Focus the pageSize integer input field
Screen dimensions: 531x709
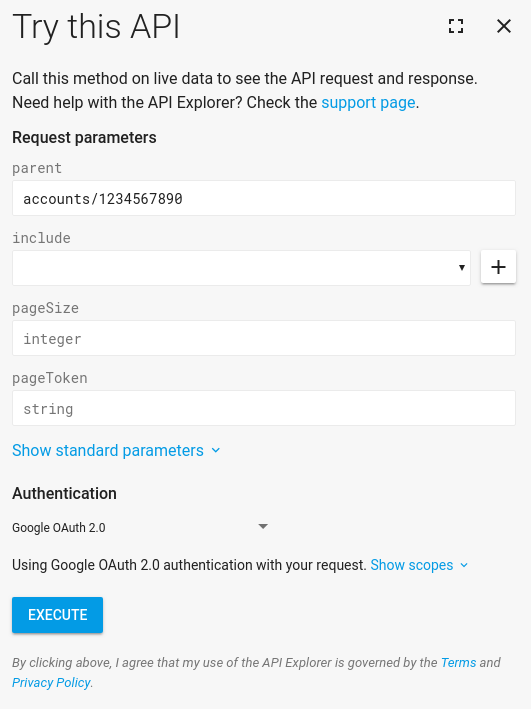tap(264, 338)
